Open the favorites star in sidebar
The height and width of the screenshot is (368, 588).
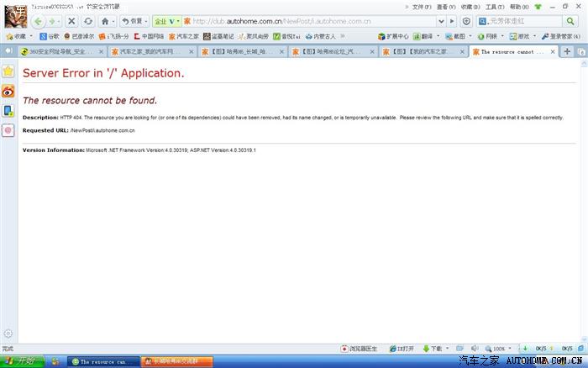(x=8, y=72)
